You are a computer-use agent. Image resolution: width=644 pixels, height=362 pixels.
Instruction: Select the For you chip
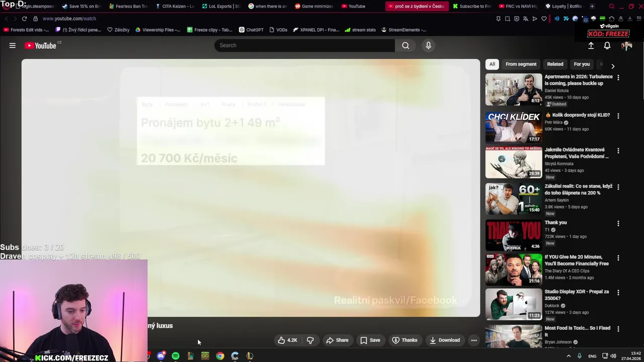pos(582,64)
